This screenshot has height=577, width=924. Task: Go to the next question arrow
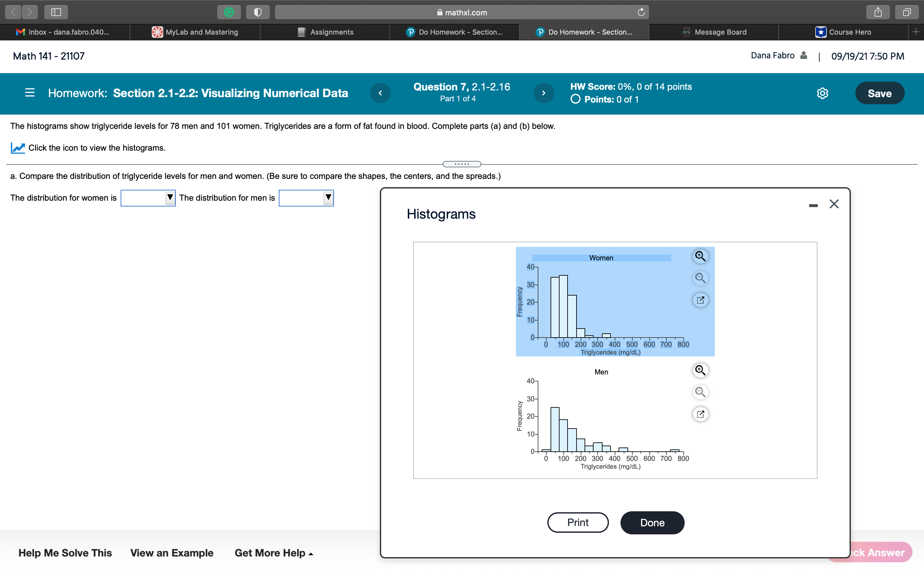pos(543,93)
